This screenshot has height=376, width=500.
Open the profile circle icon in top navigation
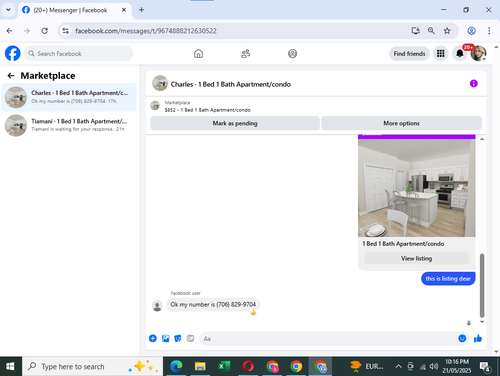pyautogui.click(x=292, y=53)
